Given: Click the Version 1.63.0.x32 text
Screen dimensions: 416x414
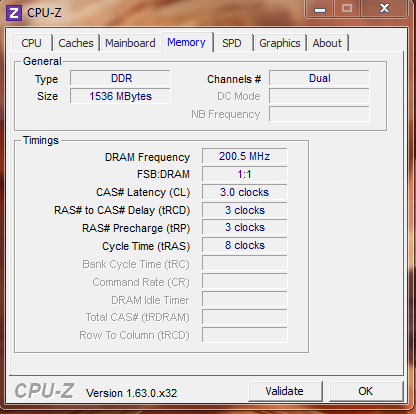Looking at the screenshot, I should tap(132, 393).
